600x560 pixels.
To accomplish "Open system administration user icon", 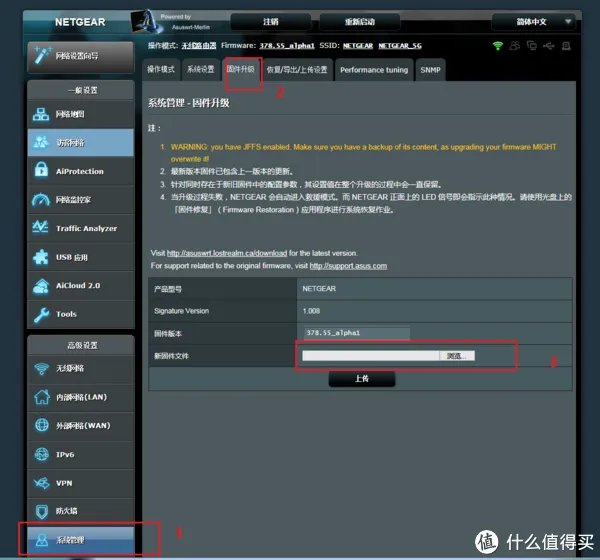I will coord(42,540).
